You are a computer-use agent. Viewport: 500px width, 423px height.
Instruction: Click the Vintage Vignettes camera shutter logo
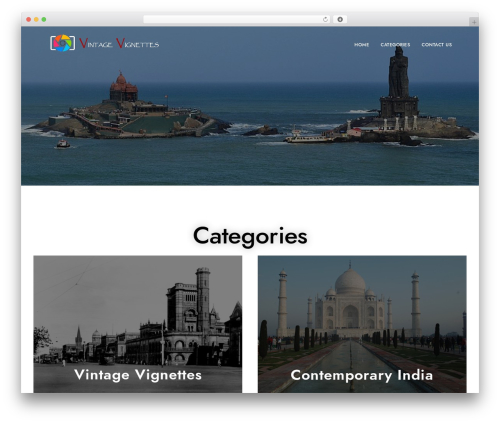point(62,43)
